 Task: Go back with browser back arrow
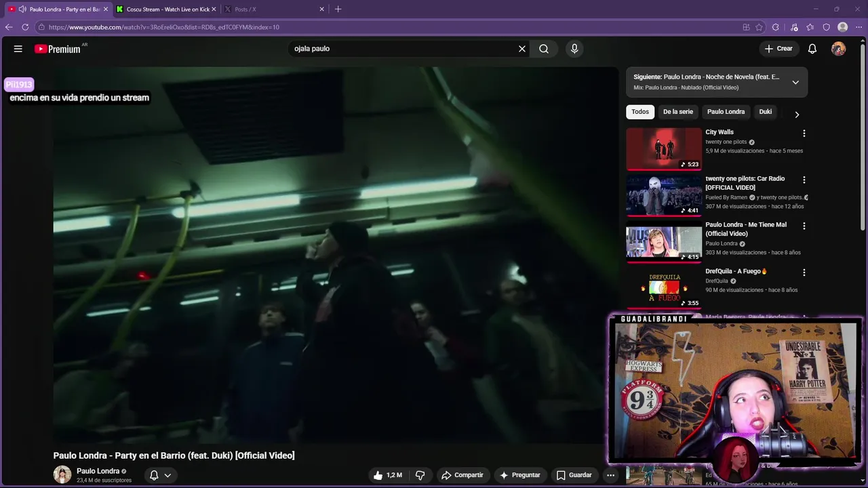coord(9,27)
